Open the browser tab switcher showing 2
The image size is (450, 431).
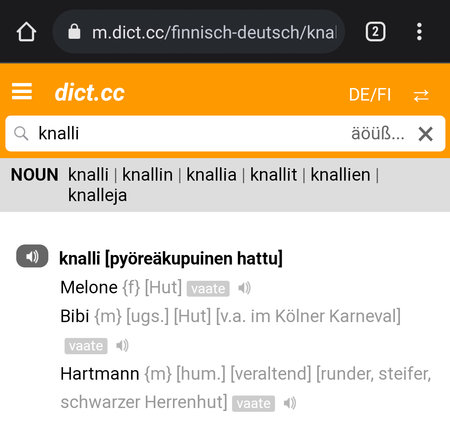[x=375, y=32]
